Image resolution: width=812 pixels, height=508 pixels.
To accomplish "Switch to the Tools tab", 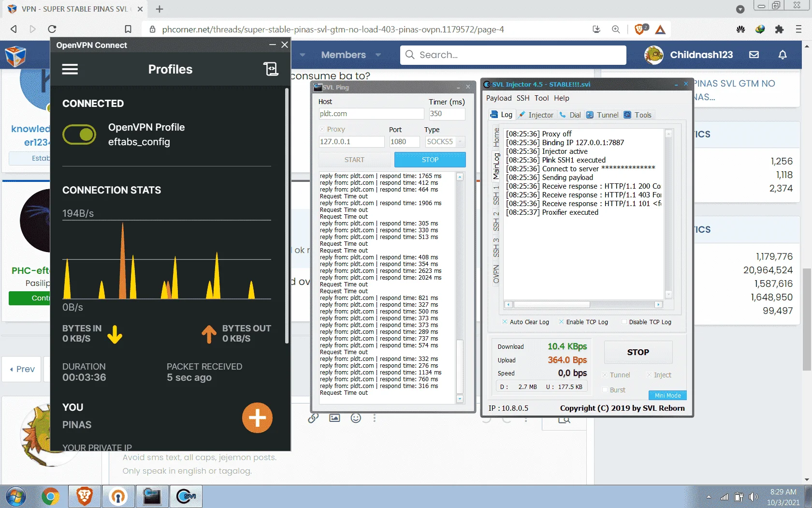I will (x=638, y=115).
